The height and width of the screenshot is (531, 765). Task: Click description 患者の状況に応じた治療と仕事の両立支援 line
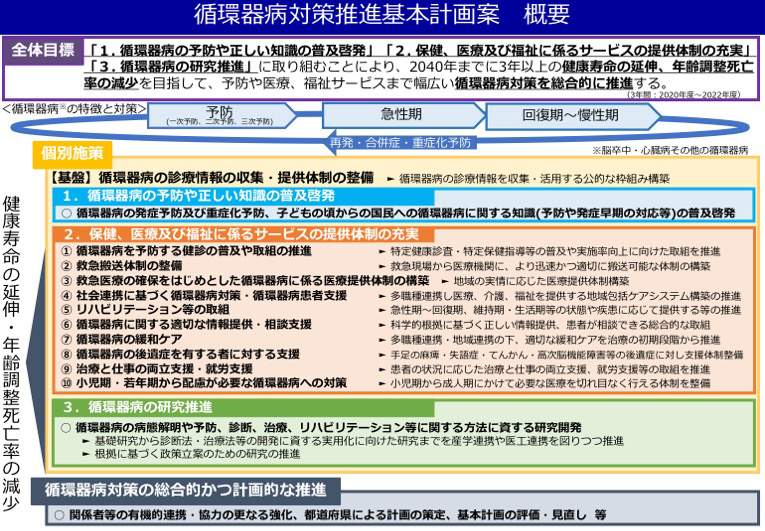coord(550,369)
